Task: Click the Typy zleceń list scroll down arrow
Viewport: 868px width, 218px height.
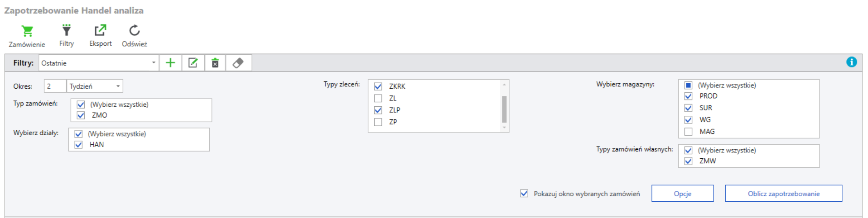Action: [x=504, y=128]
